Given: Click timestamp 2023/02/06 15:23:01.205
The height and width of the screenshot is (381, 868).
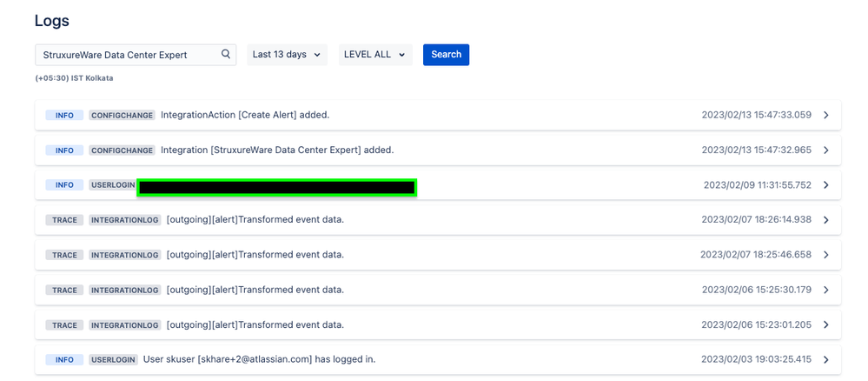Looking at the screenshot, I should pos(757,325).
